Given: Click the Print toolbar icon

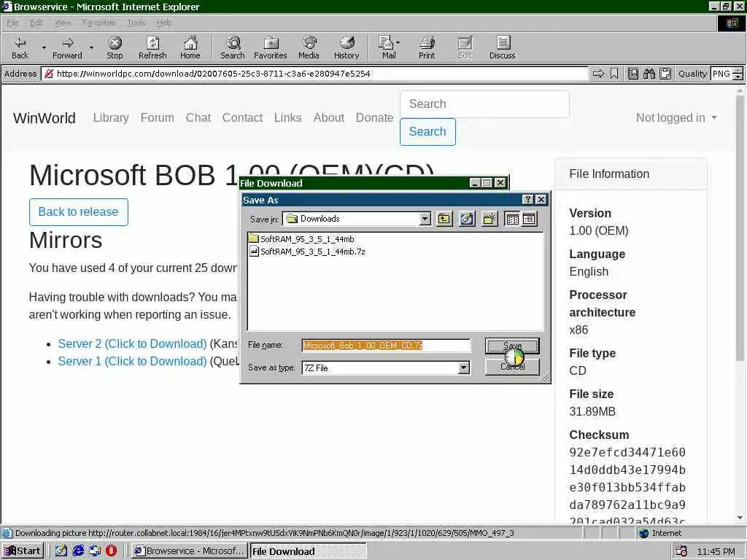Looking at the screenshot, I should [427, 47].
